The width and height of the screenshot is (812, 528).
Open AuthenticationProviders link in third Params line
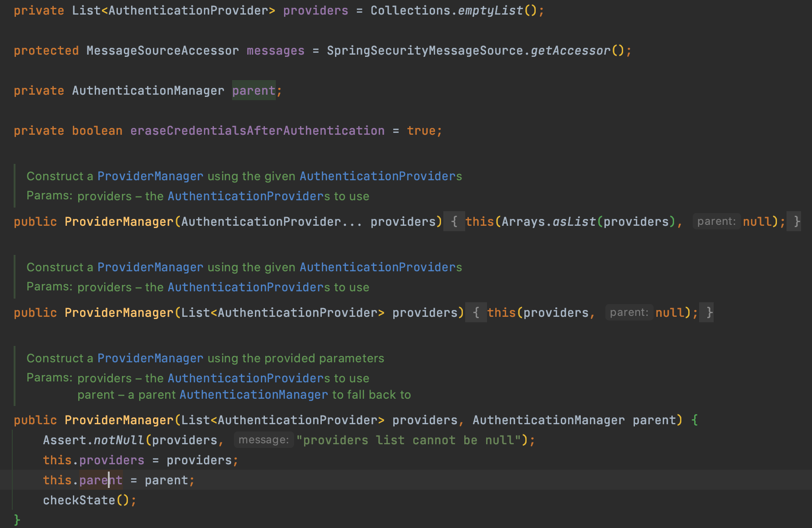point(249,378)
